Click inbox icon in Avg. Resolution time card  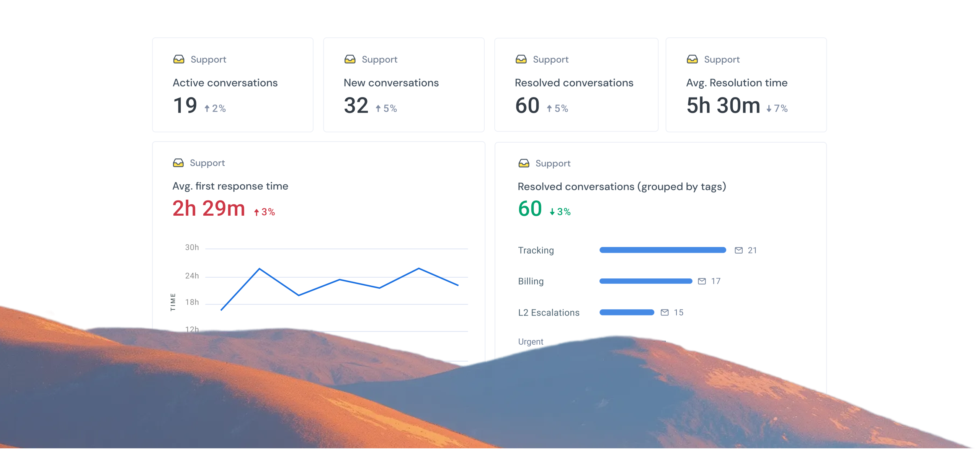pos(692,59)
